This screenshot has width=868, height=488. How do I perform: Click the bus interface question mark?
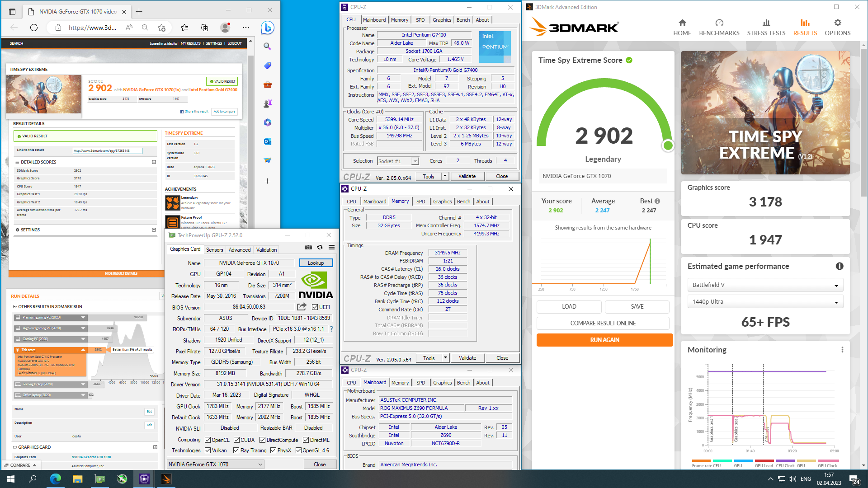pyautogui.click(x=331, y=329)
